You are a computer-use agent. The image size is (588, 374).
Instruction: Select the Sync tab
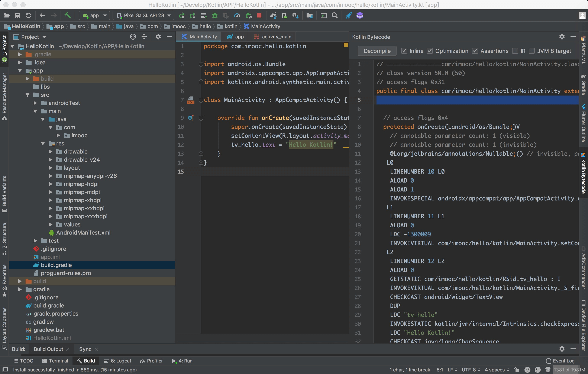tap(85, 349)
